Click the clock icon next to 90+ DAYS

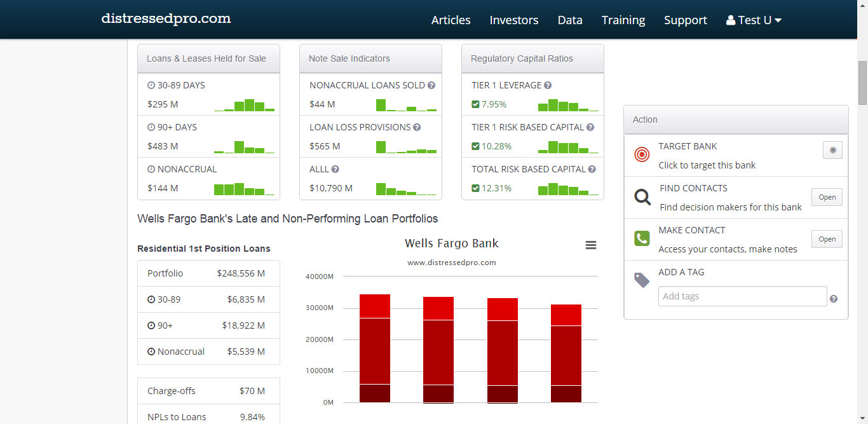click(151, 127)
